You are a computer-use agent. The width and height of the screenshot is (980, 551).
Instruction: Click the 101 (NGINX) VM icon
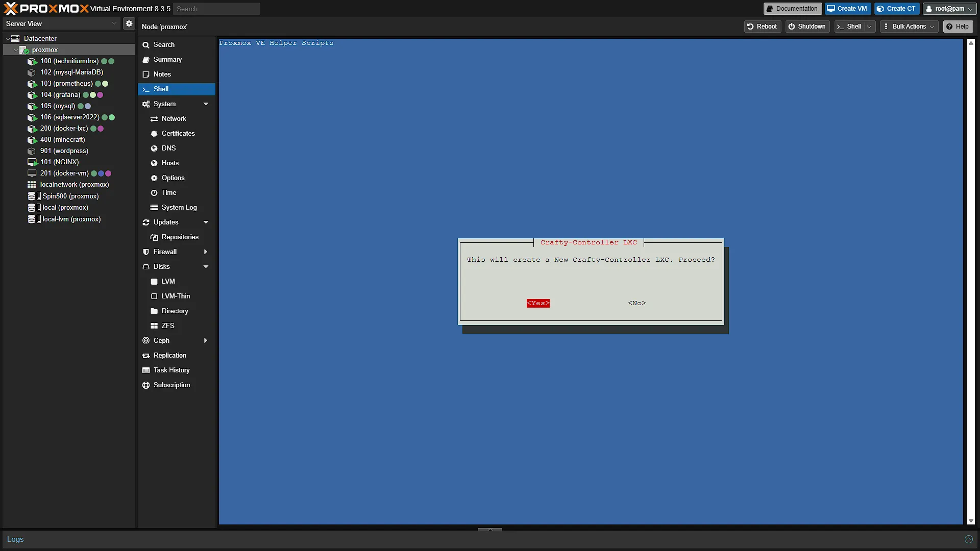point(32,162)
